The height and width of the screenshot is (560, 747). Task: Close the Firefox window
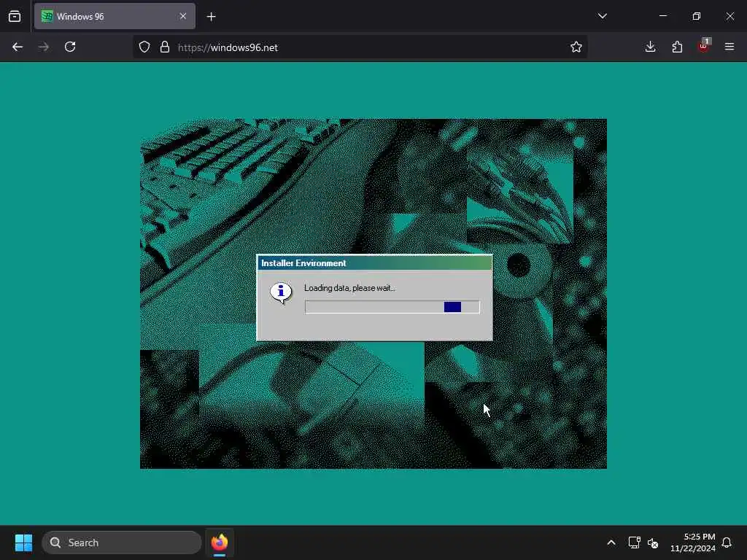click(x=729, y=16)
